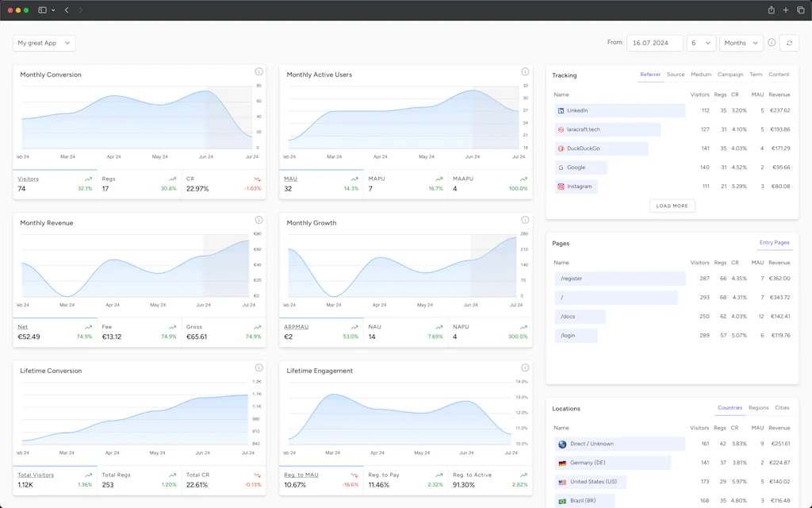Screen dimensions: 812x508
Task: Open Entry Pages in the Pages panel
Action: pyautogui.click(x=774, y=243)
